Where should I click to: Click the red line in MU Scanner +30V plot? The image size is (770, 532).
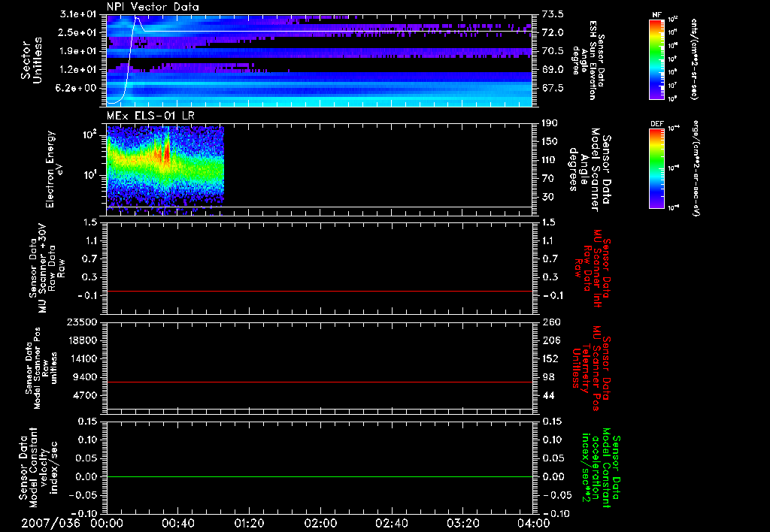point(320,291)
